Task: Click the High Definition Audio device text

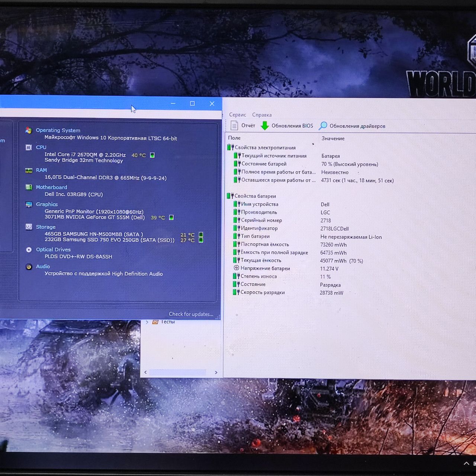Action: [104, 274]
